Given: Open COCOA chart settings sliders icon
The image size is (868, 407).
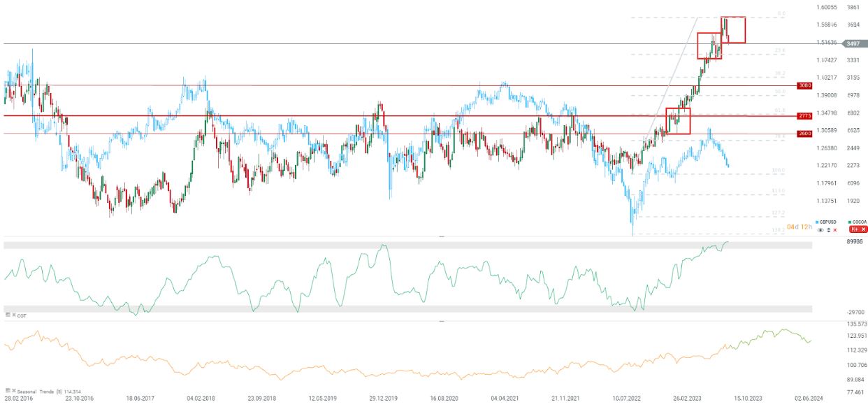Looking at the screenshot, I should click(854, 229).
